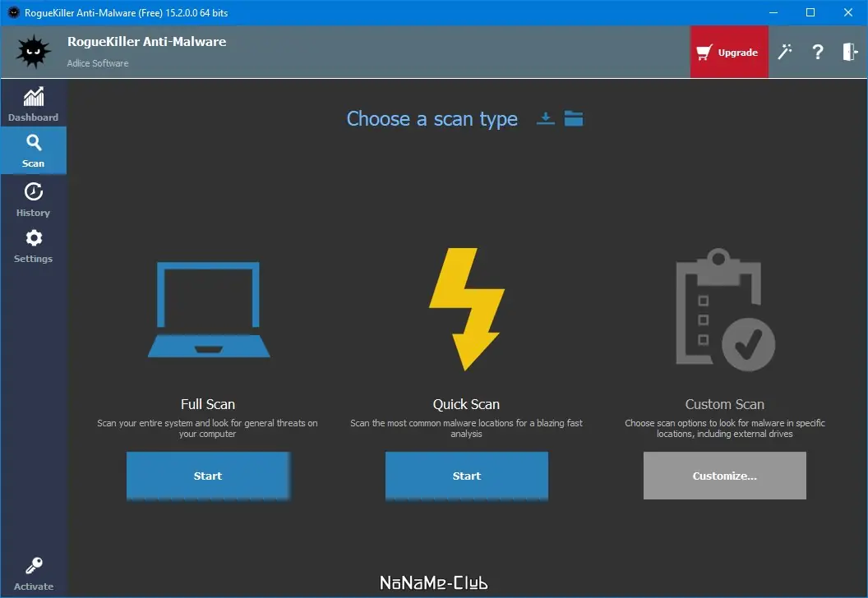
Task: Click the RogueKiller logo in the header
Action: 33,52
